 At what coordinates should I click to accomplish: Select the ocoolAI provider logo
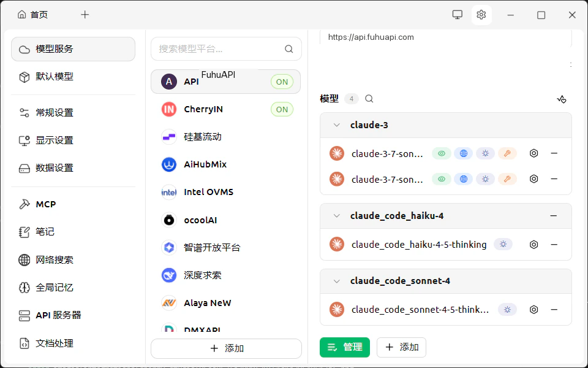point(169,220)
